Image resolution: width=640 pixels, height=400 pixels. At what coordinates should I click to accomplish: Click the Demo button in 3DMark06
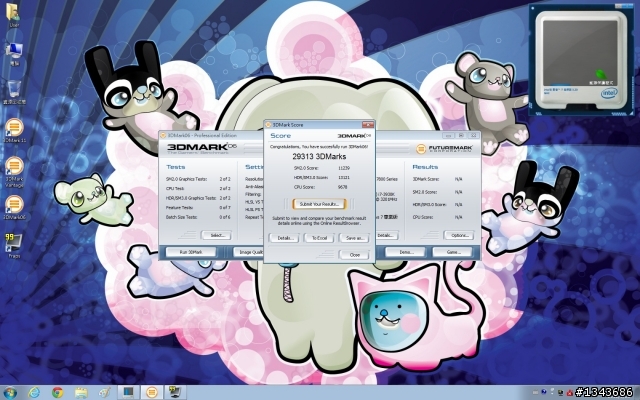(x=405, y=252)
